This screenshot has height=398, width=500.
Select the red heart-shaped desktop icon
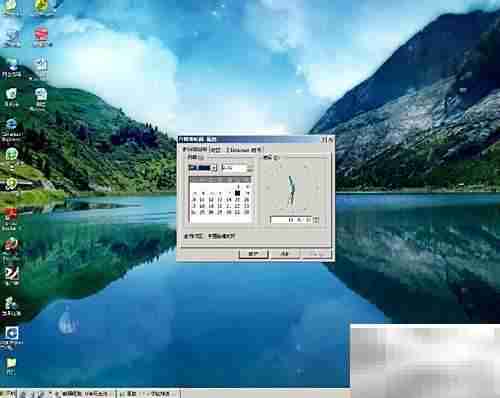[x=41, y=35]
